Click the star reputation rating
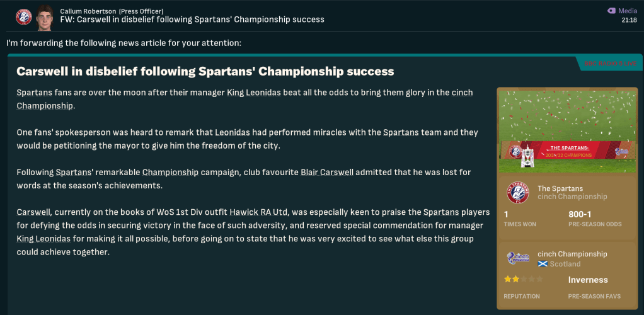This screenshot has height=315, width=644. click(x=522, y=279)
